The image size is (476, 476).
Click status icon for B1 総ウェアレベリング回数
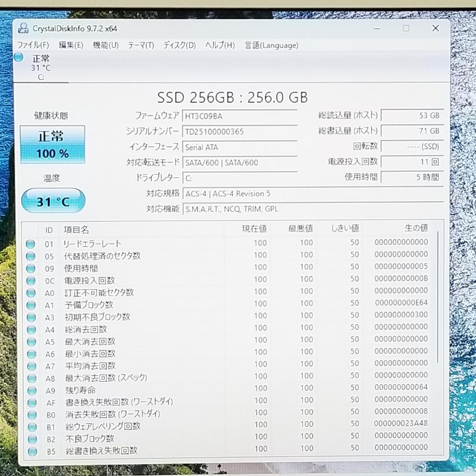click(32, 427)
